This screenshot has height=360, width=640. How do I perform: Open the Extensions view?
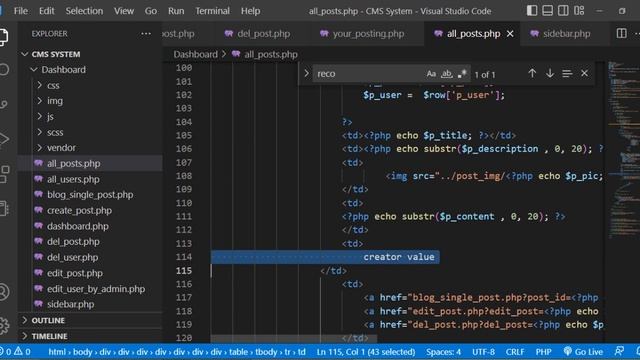point(4,174)
